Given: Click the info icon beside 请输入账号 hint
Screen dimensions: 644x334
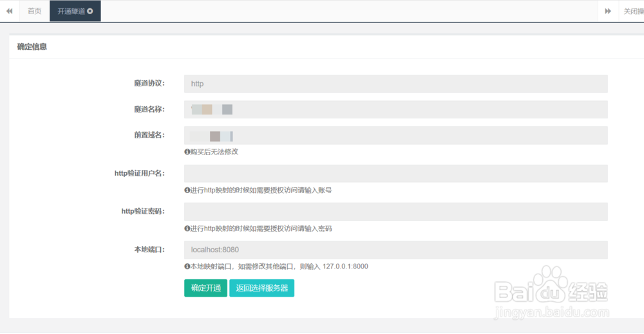Looking at the screenshot, I should [187, 190].
